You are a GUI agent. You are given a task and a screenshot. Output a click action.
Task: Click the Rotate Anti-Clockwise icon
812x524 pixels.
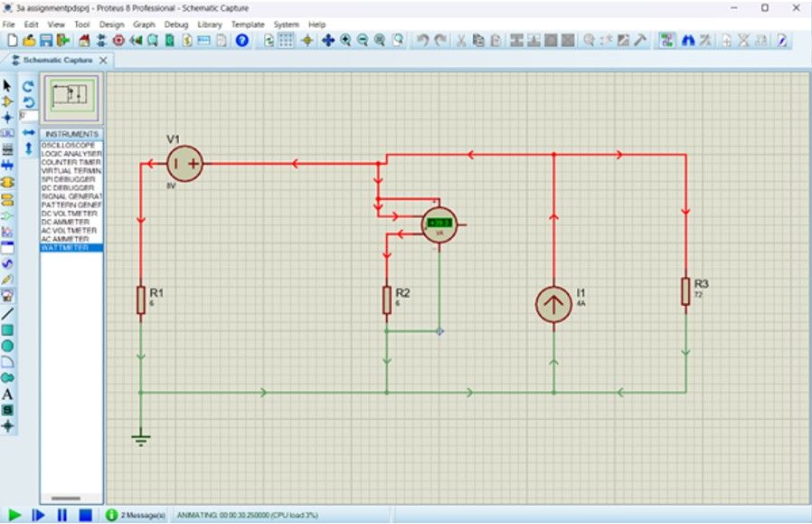pyautogui.click(x=28, y=102)
